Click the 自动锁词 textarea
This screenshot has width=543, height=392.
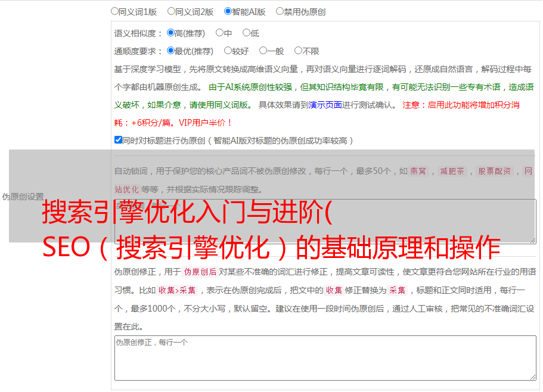(325, 222)
